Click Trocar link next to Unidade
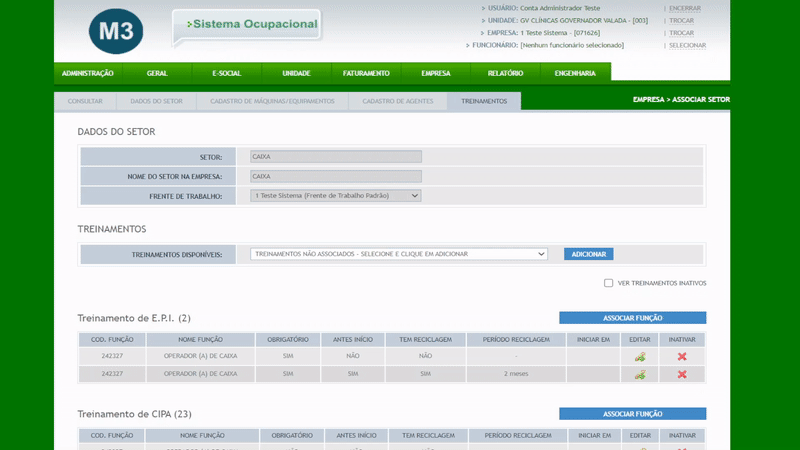The image size is (800, 450). click(681, 20)
